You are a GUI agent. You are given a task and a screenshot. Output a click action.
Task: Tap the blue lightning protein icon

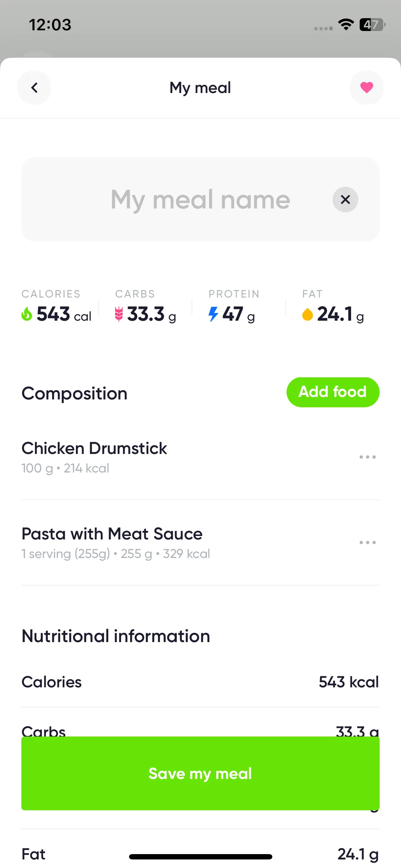coord(213,314)
